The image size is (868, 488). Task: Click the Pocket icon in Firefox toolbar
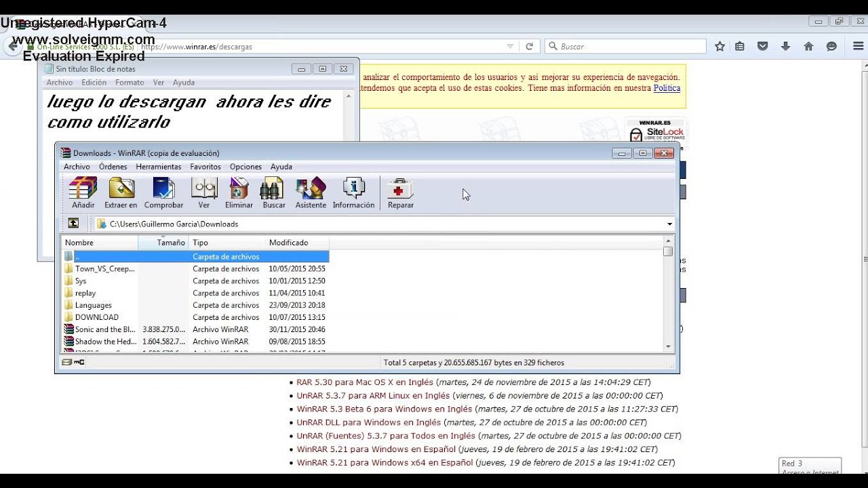coord(763,47)
